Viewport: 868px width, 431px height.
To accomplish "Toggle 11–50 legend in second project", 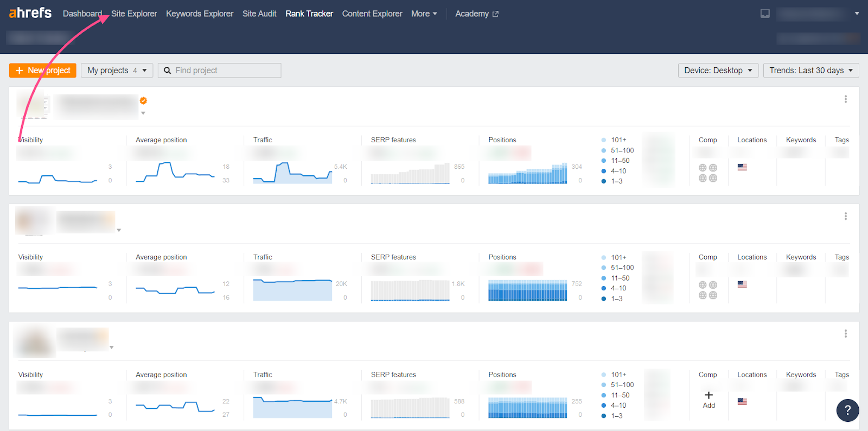I will [615, 278].
